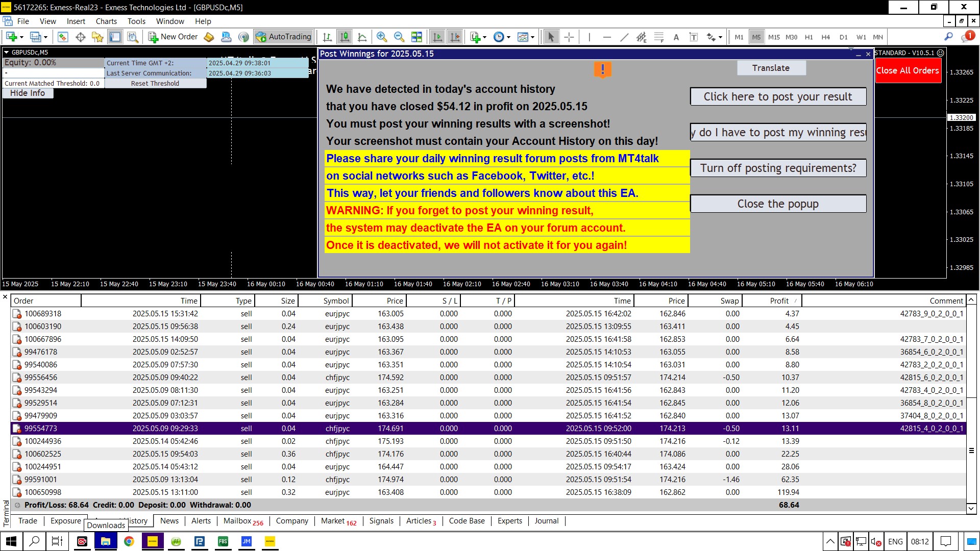Switch chart to candlesticks mode
This screenshot has width=980, height=551.
click(345, 37)
